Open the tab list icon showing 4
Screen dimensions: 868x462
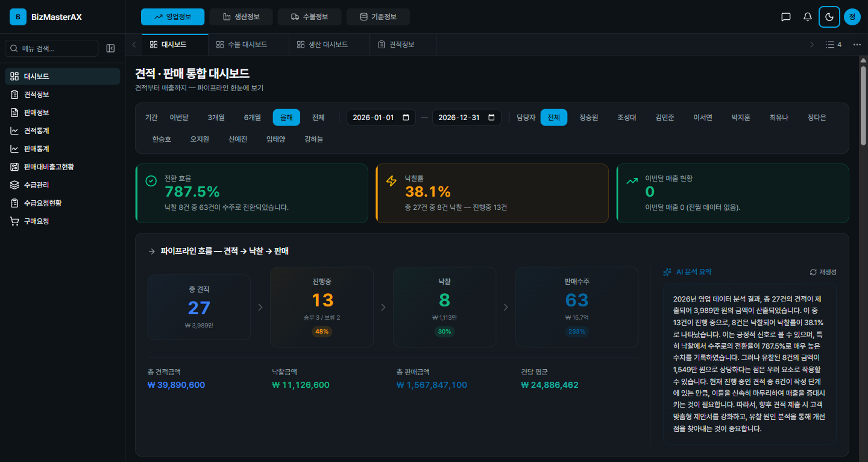coord(834,45)
